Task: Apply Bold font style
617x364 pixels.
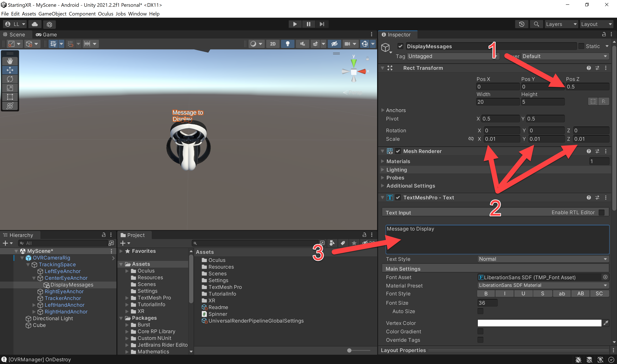Action: click(x=486, y=293)
